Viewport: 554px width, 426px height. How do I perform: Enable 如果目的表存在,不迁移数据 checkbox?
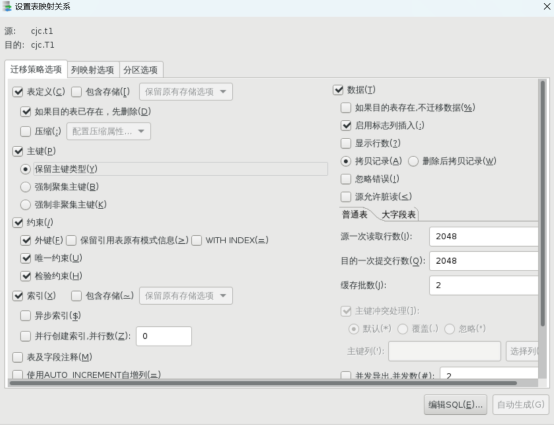[346, 108]
